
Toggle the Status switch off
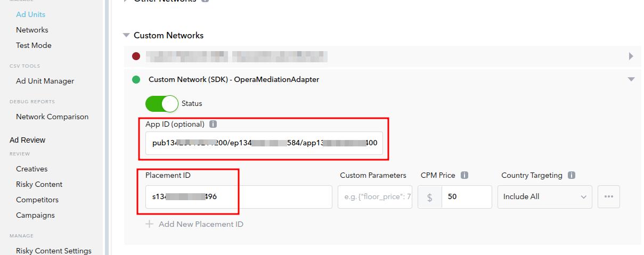point(161,103)
